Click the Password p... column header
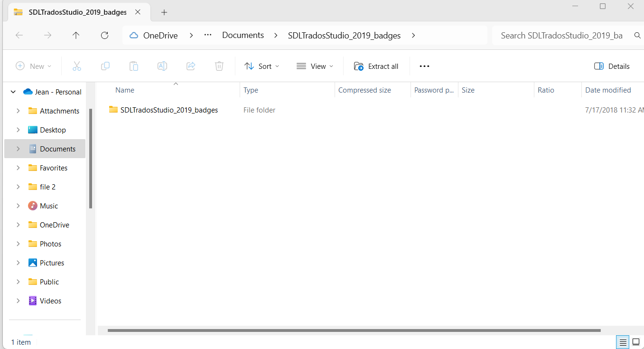This screenshot has height=349, width=644. coord(434,90)
